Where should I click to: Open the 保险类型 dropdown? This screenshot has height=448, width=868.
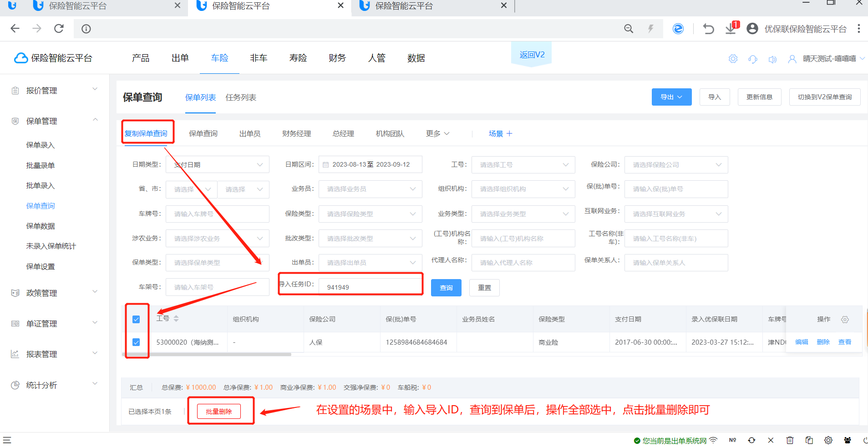(x=371, y=214)
